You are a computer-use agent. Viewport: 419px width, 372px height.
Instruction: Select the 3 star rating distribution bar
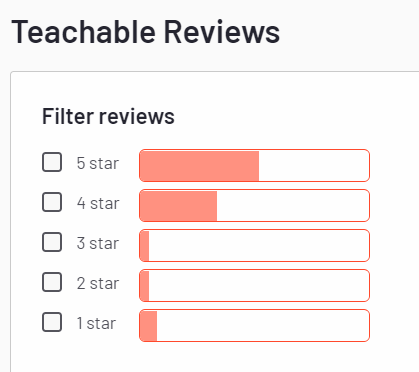(x=254, y=246)
